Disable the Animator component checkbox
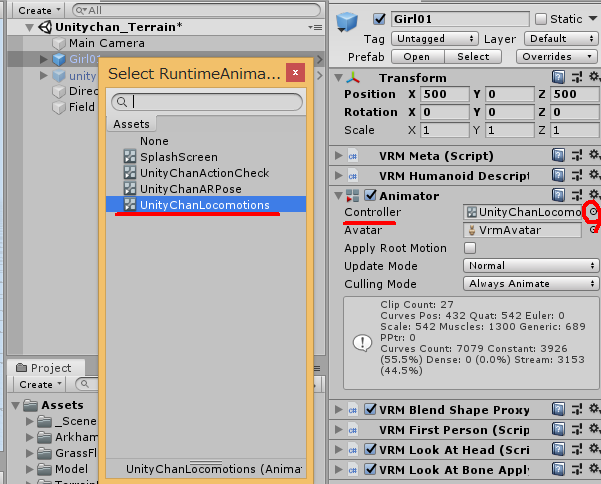This screenshot has width=601, height=484. pos(370,195)
